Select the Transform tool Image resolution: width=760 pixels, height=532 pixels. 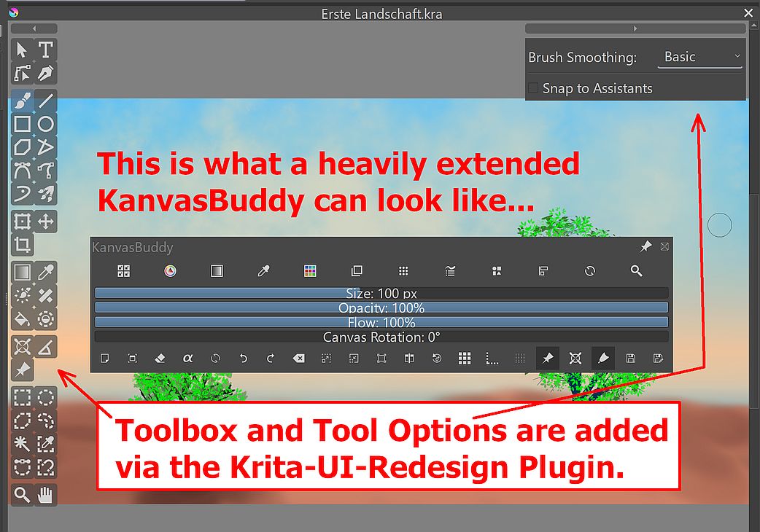[x=23, y=222]
